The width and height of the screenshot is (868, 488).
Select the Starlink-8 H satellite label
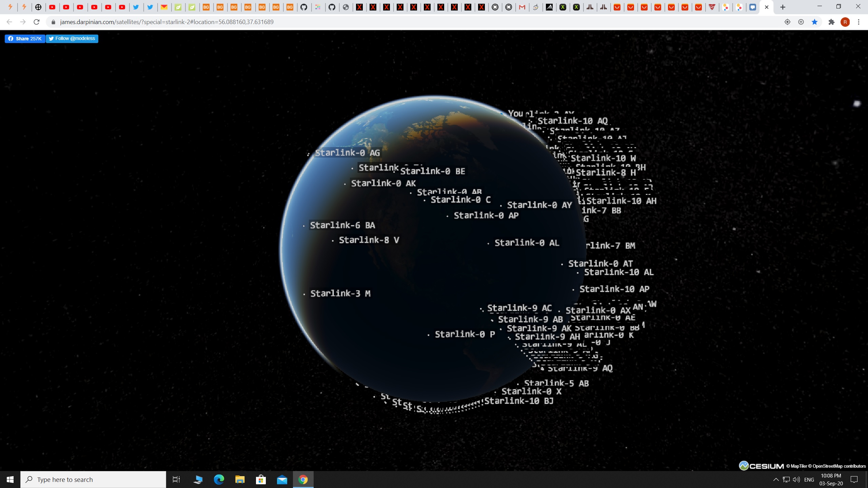(606, 172)
